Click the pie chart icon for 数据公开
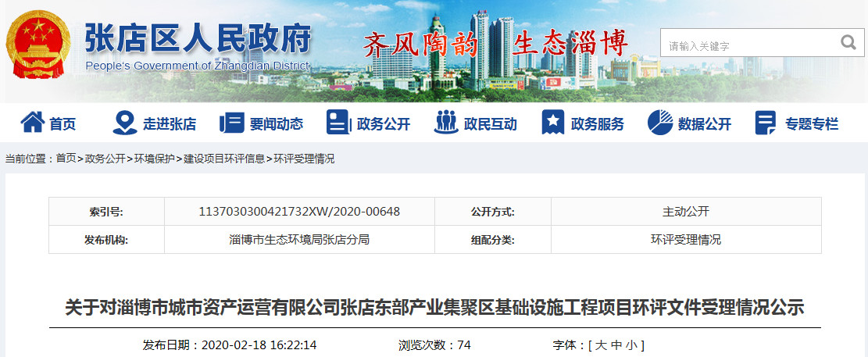 point(660,123)
